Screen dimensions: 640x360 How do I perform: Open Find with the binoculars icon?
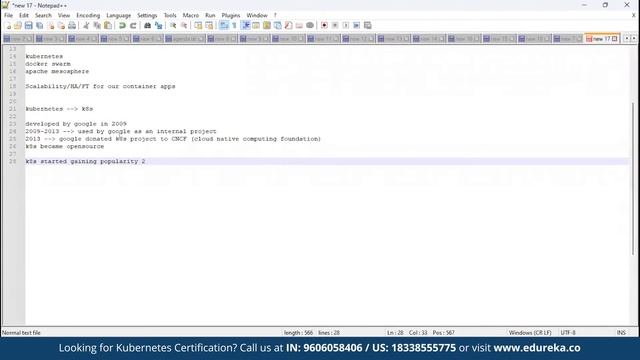[147, 25]
